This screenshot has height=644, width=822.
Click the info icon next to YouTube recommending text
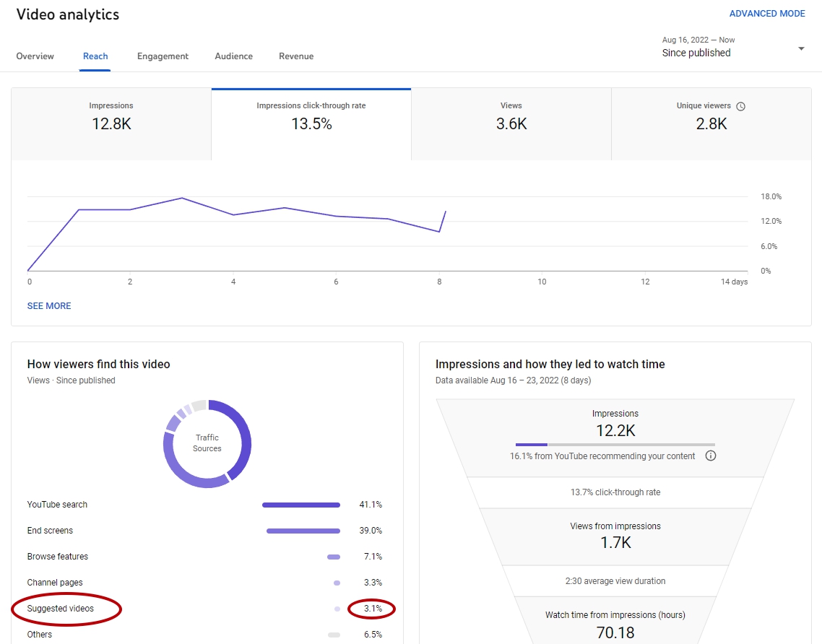(x=710, y=456)
